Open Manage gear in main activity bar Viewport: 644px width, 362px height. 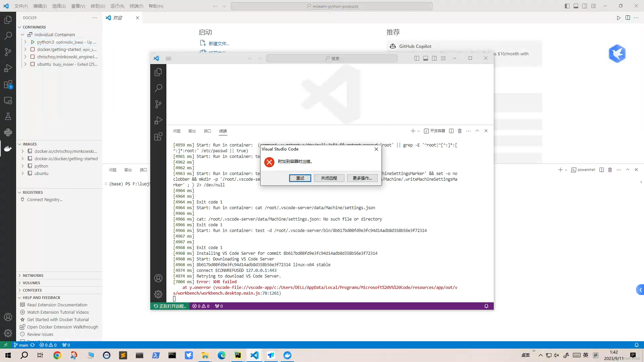(8, 333)
